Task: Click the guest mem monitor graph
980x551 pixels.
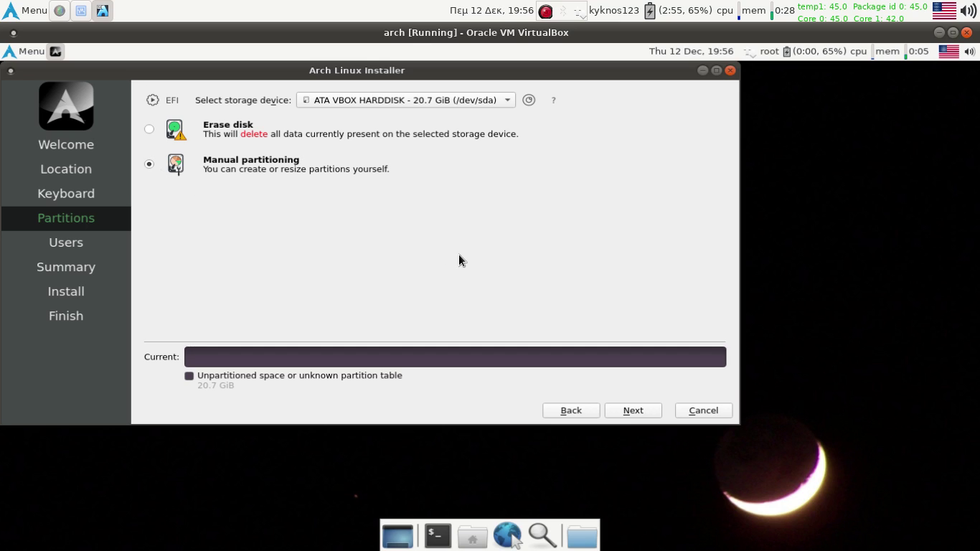Action: [x=906, y=52]
